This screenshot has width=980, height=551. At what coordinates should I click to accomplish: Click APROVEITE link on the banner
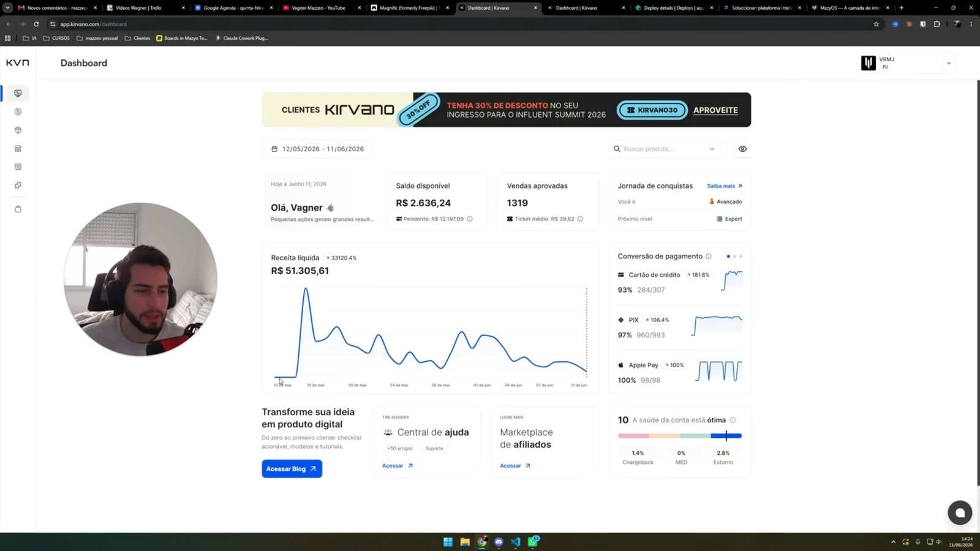pyautogui.click(x=715, y=110)
